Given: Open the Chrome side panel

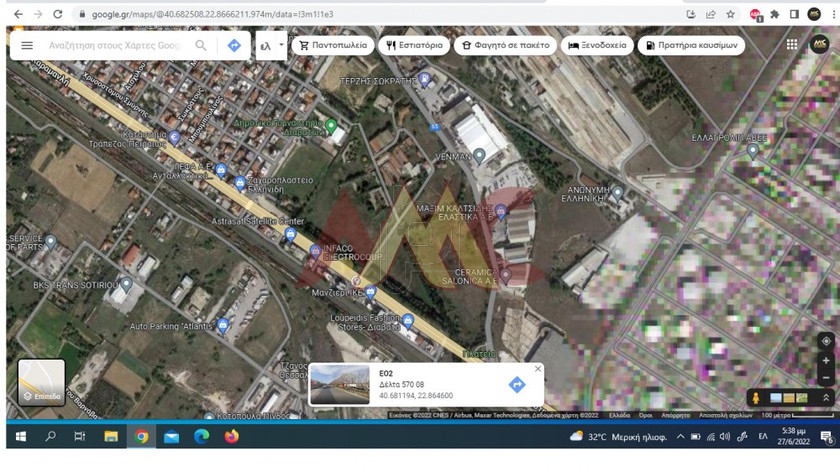Looking at the screenshot, I should pyautogui.click(x=794, y=14).
